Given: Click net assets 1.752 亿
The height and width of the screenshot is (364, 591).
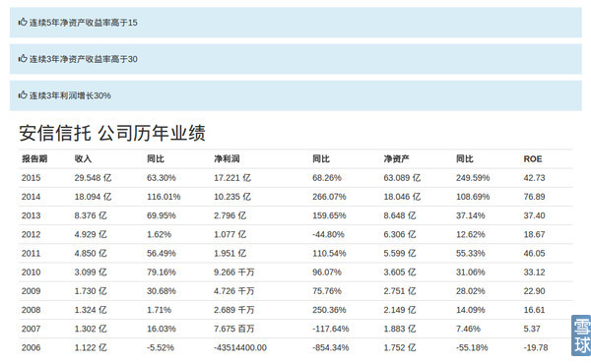Looking at the screenshot, I should [400, 347].
